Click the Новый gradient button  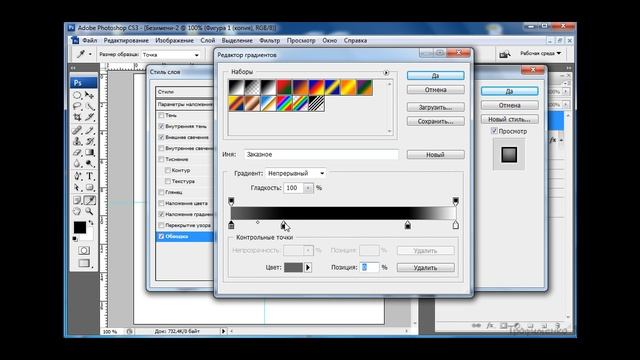tap(436, 155)
